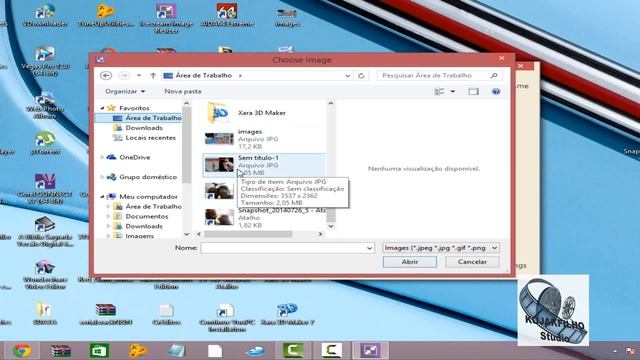Image resolution: width=640 pixels, height=360 pixels.
Task: Select the Xara 3D Maker folder
Action: click(x=262, y=113)
